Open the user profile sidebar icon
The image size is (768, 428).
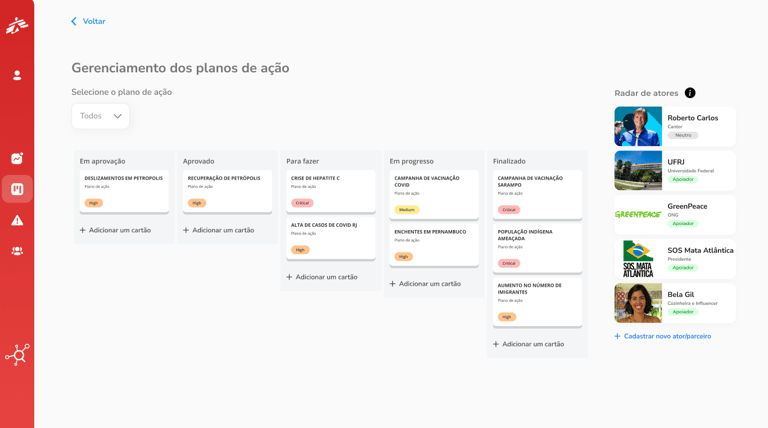coord(17,75)
